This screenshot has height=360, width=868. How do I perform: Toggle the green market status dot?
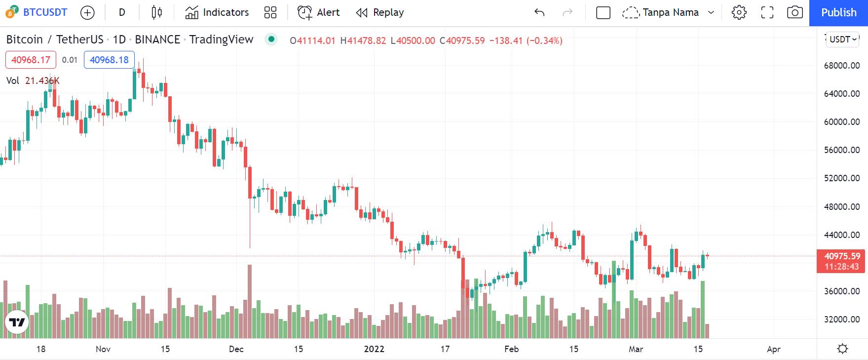tap(271, 39)
